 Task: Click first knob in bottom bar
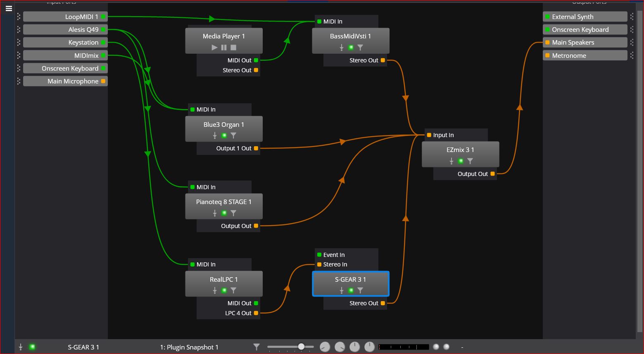click(325, 347)
